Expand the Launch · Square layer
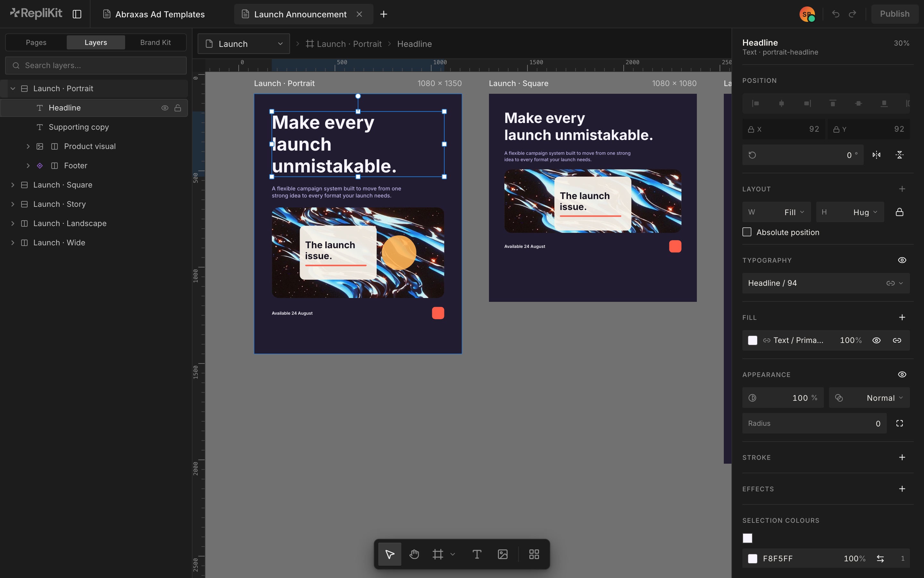The height and width of the screenshot is (578, 924). point(13,185)
